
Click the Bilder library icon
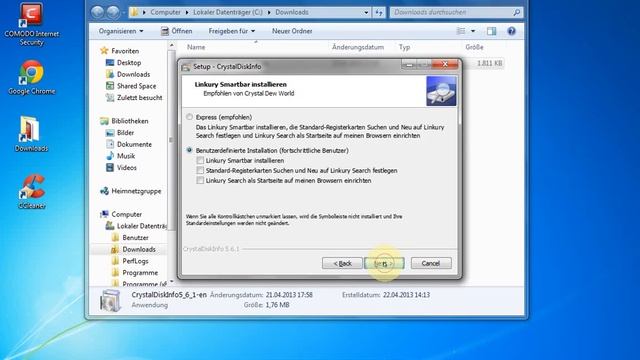click(x=110, y=133)
